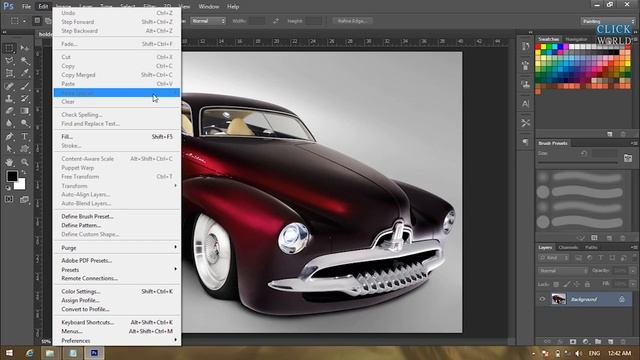Screen dimensions: 640x360
Task: Toggle the adjustment layer filter
Action: [589, 258]
